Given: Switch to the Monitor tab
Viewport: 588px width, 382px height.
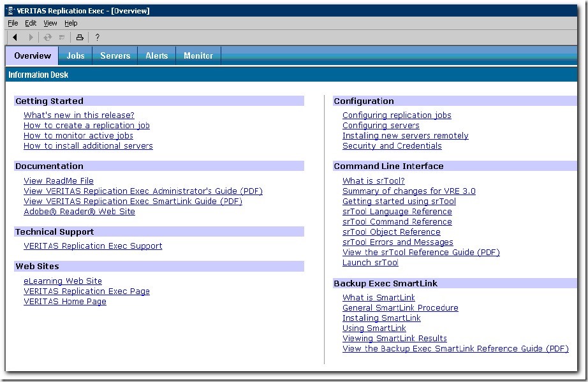Looking at the screenshot, I should coord(198,56).
